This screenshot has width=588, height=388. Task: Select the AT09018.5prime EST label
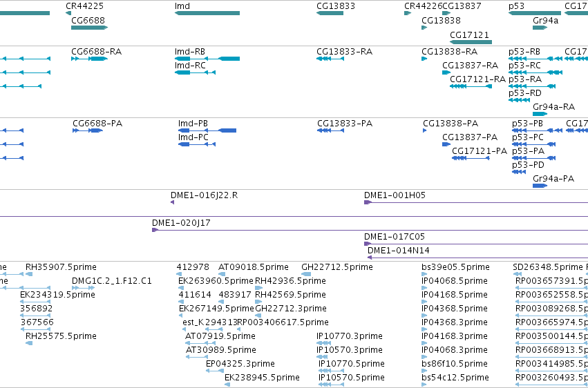[x=253, y=267]
